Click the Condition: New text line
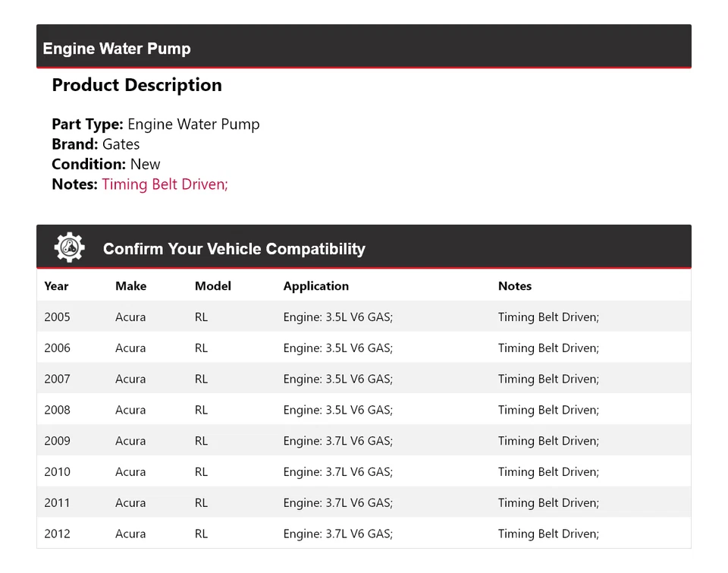This screenshot has height=573, width=728. [106, 164]
